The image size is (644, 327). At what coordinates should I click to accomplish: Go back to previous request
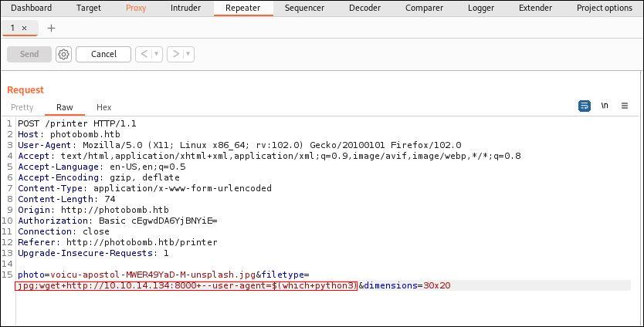pyautogui.click(x=144, y=54)
